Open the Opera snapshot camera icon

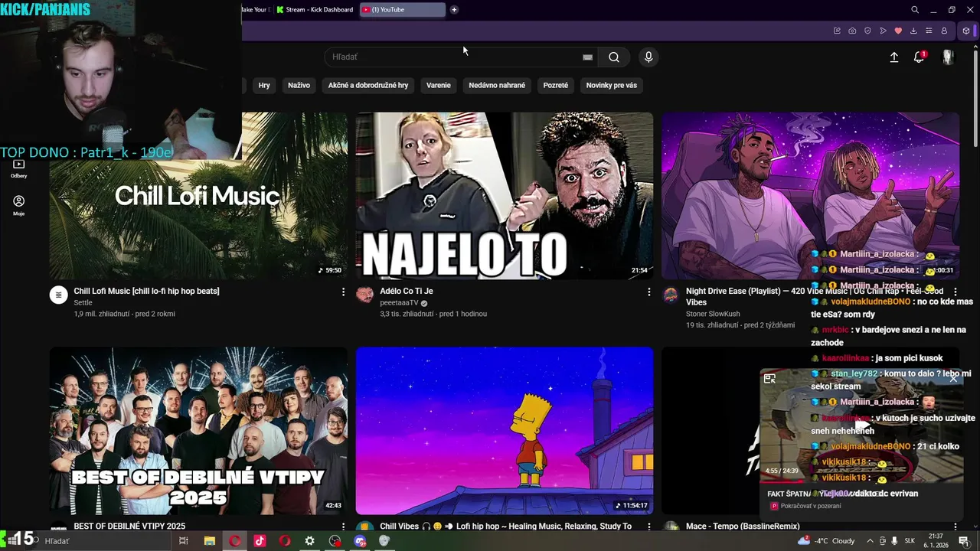pos(852,31)
